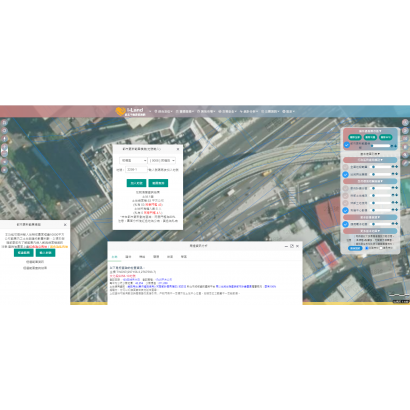Switch to the second tab in bottom panel
Screen dimensions: 410x410
(x=128, y=257)
